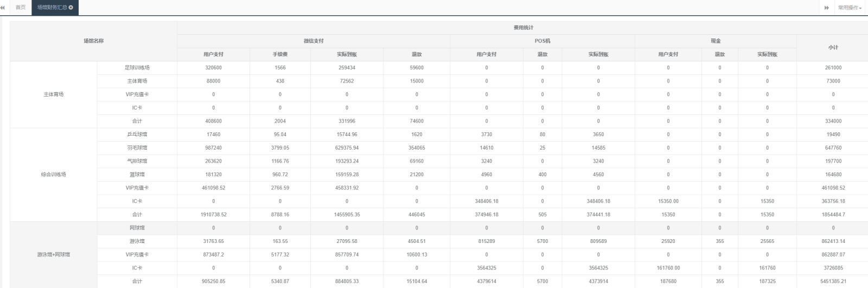Click the 费用统计 top header
The image size is (868, 288).
click(523, 28)
